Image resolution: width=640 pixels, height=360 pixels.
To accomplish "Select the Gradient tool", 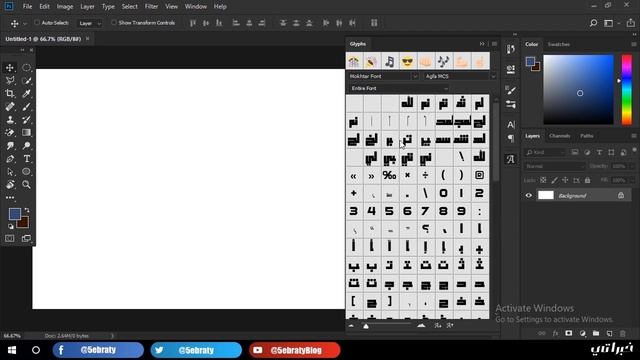I will point(27,133).
